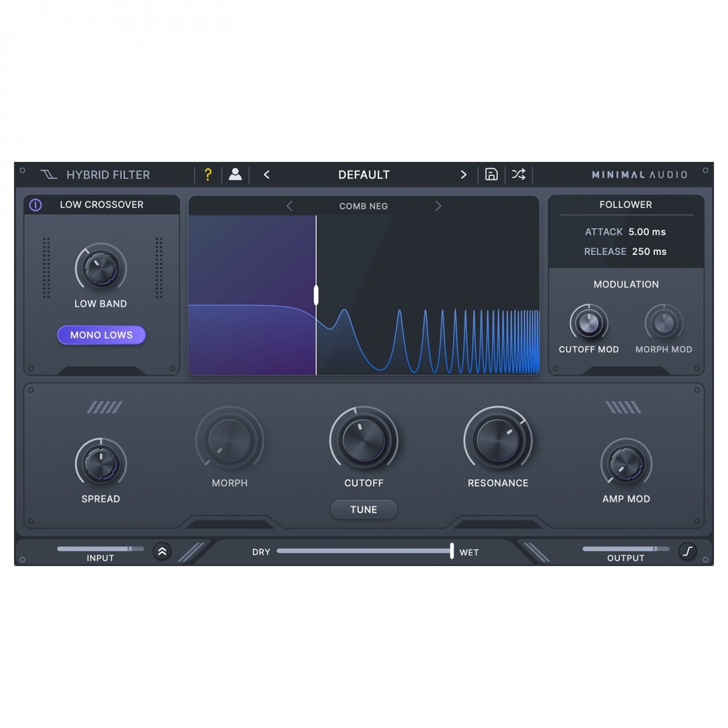Click the Hybrid Filter logo icon
Screen dimensions: 728x728
pos(49,175)
